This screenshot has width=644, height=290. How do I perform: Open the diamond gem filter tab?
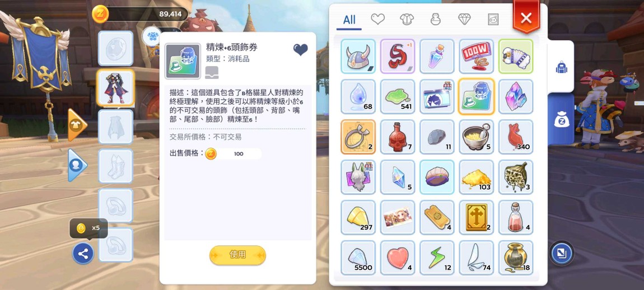465,19
